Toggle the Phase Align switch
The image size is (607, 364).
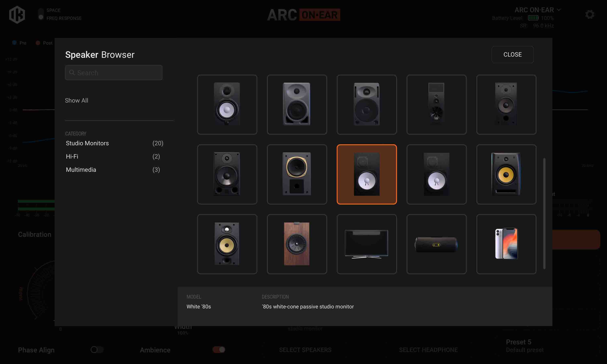(97, 350)
